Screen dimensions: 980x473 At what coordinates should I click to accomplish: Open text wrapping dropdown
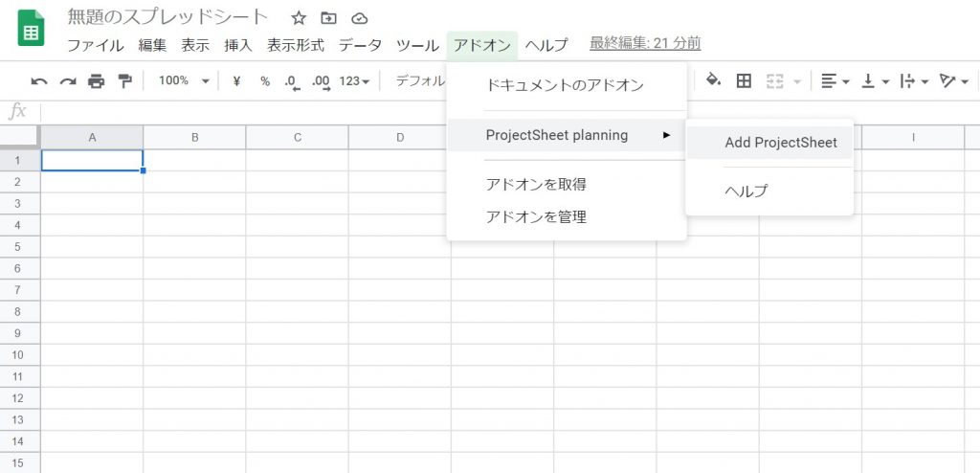point(914,81)
